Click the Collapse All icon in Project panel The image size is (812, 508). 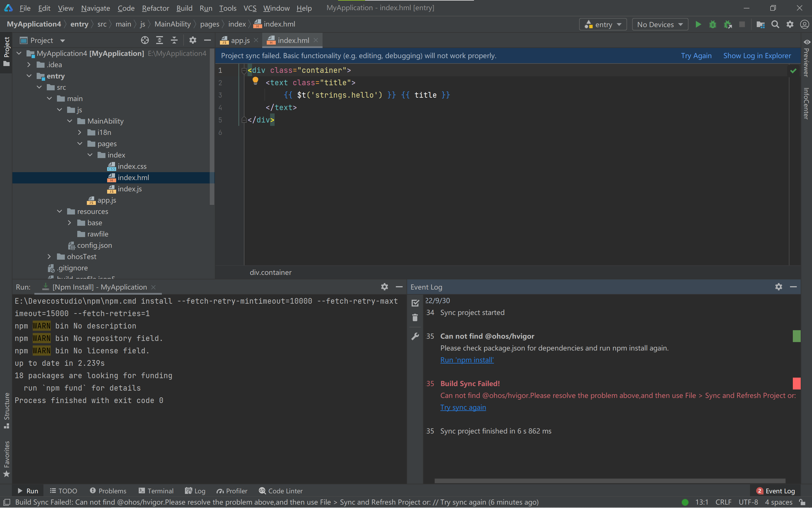coord(174,40)
